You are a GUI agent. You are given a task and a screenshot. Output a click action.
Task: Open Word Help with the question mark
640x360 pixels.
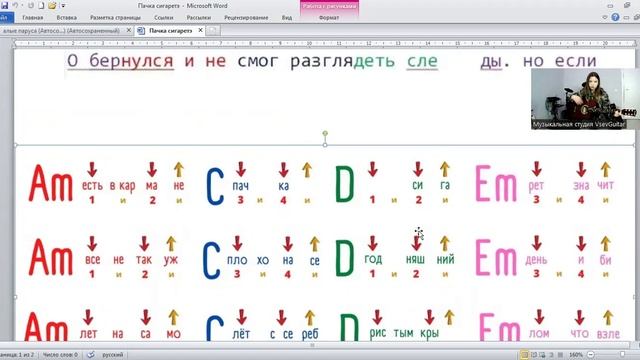pyautogui.click(x=615, y=17)
